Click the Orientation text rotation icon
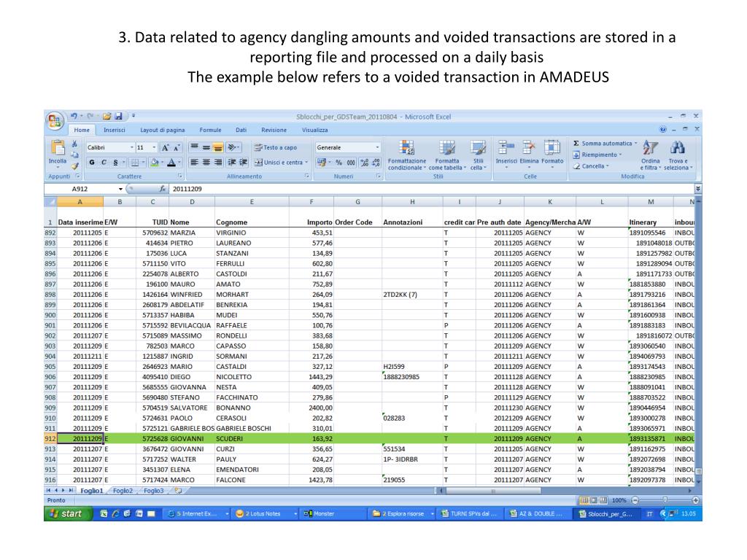 point(232,147)
